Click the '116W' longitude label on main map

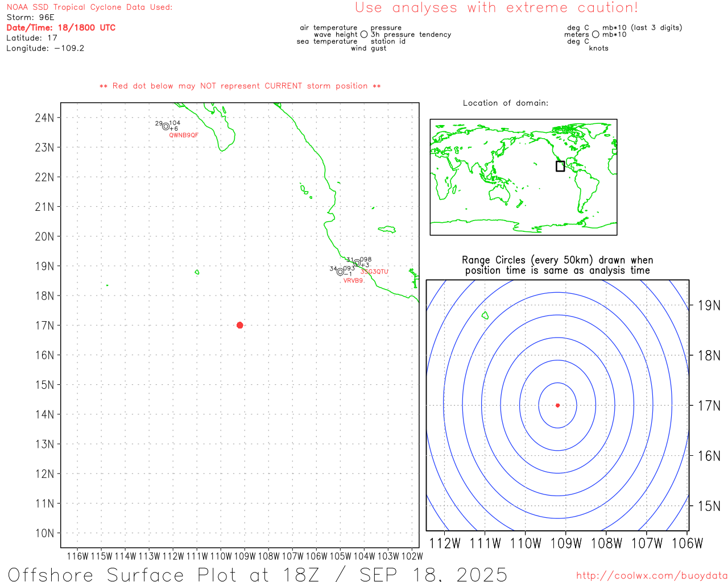78,556
